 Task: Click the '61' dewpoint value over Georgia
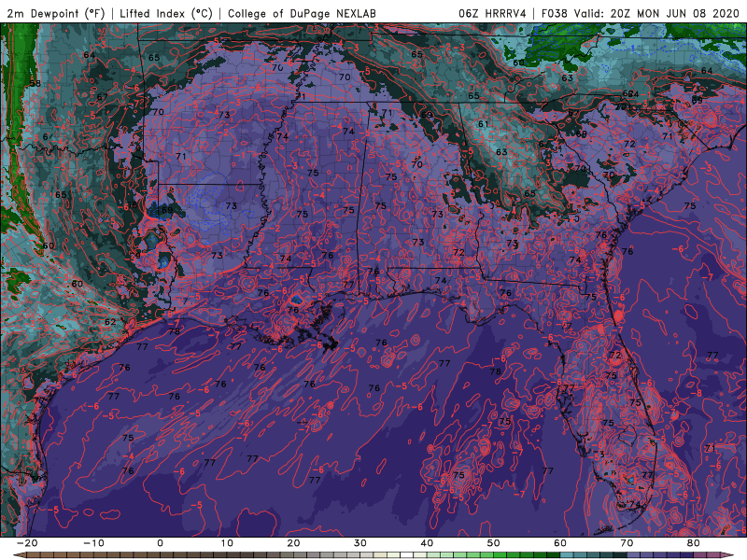(484, 124)
